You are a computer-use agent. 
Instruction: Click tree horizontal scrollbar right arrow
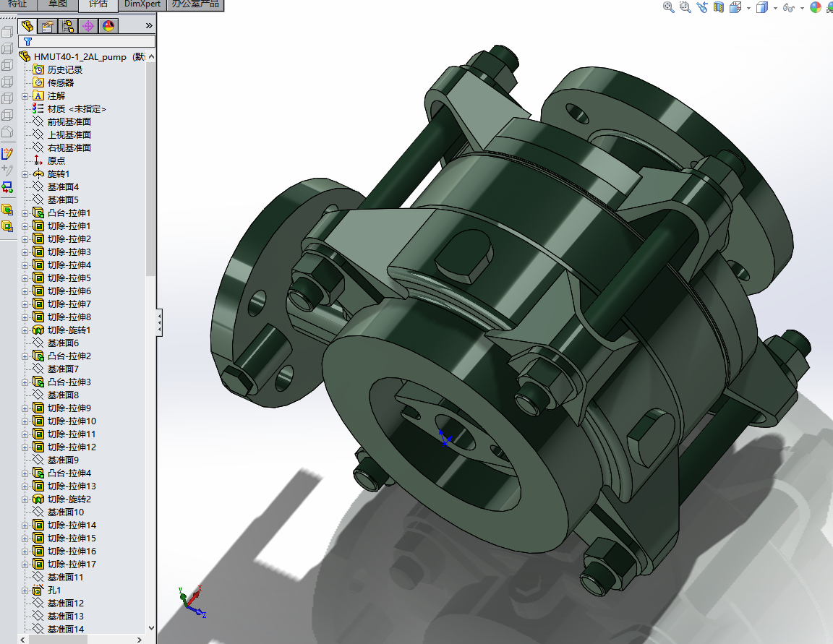point(140,640)
